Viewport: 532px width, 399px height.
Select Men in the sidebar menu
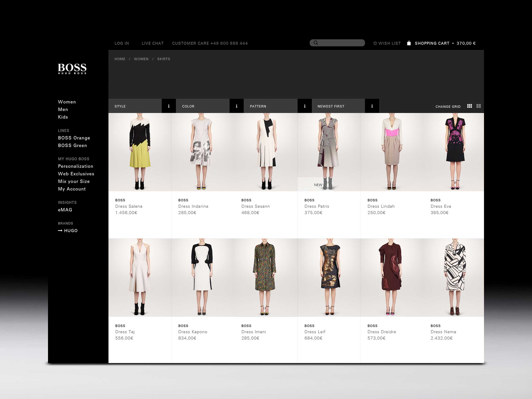click(63, 110)
